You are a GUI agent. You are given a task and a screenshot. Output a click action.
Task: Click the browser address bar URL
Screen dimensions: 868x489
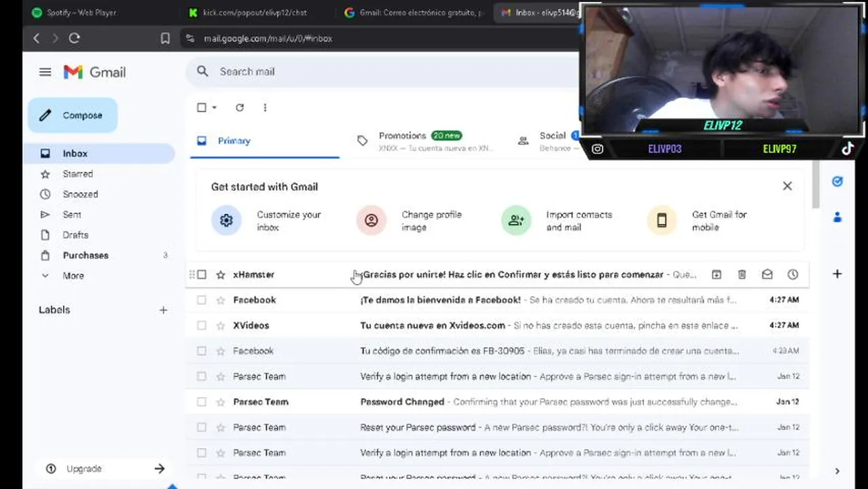(268, 39)
